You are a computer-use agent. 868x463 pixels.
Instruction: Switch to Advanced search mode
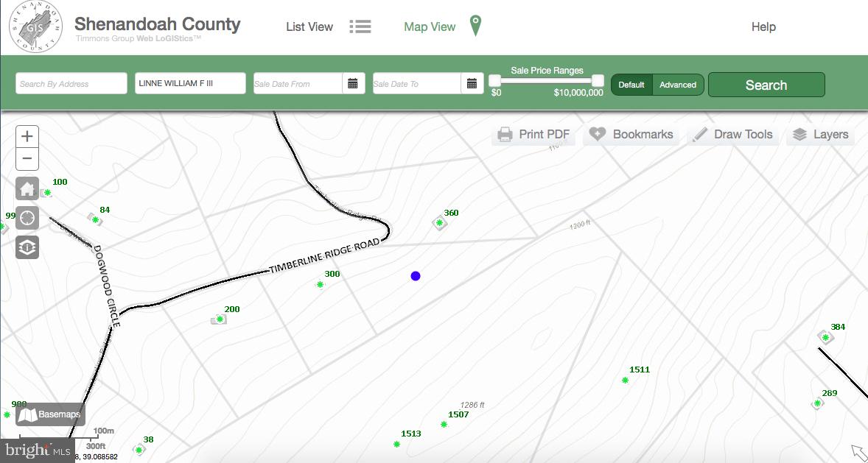678,85
